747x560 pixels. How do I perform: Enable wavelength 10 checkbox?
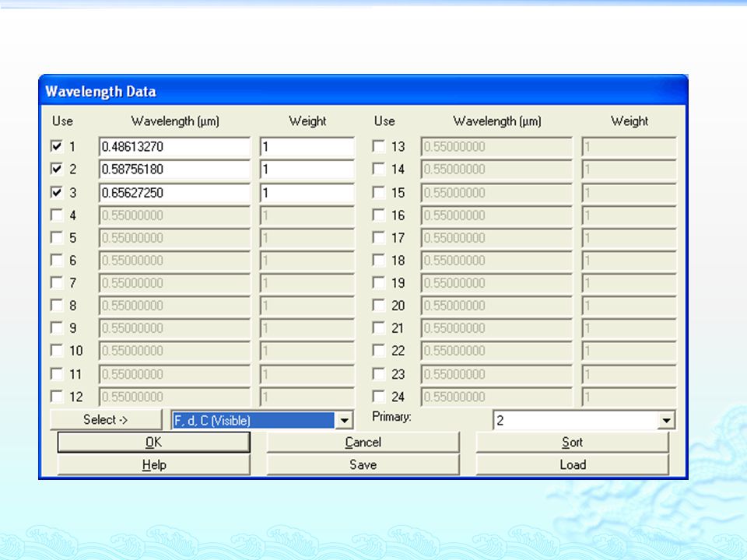[x=56, y=351]
